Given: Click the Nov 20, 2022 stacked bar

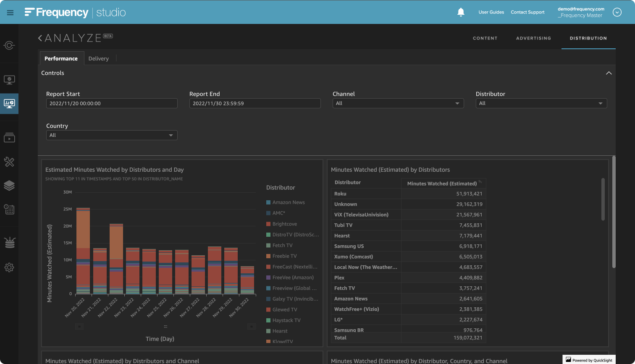Looking at the screenshot, I should coord(83,251).
